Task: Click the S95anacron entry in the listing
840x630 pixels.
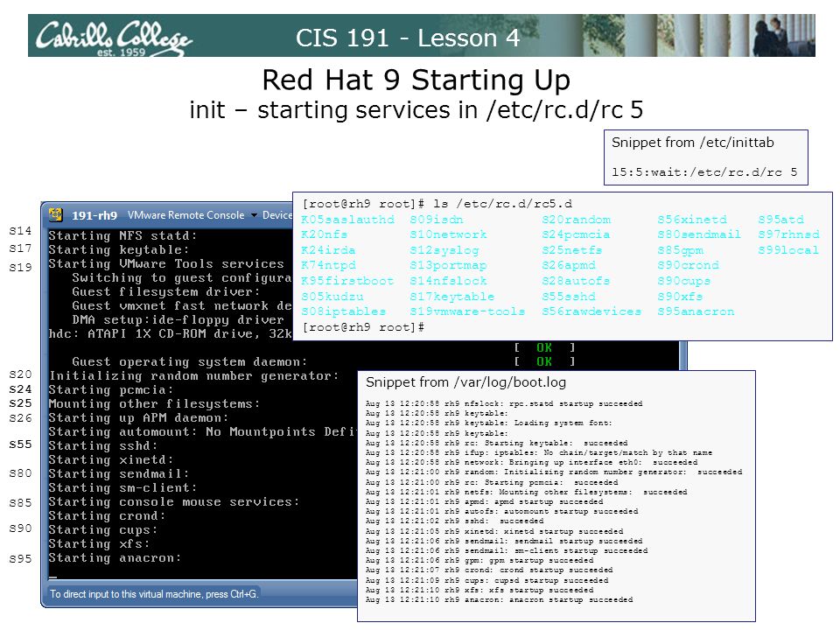Action: tap(696, 311)
